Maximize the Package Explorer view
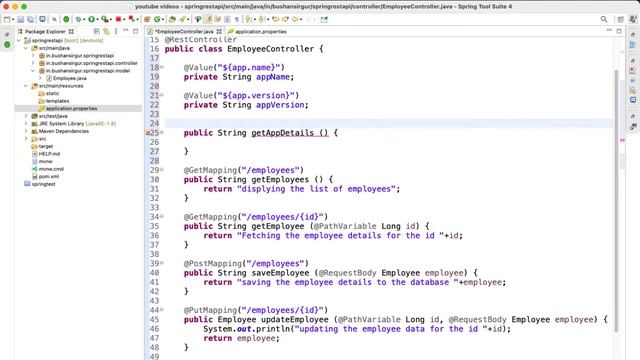 click(136, 31)
